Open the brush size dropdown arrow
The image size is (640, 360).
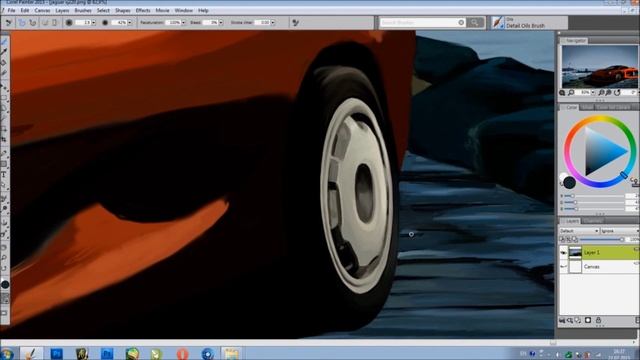click(x=93, y=22)
